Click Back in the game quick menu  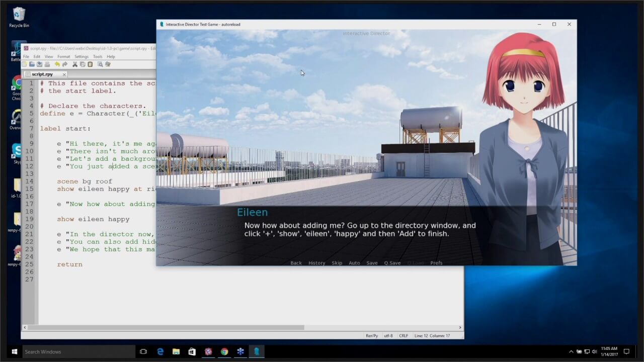(x=296, y=262)
